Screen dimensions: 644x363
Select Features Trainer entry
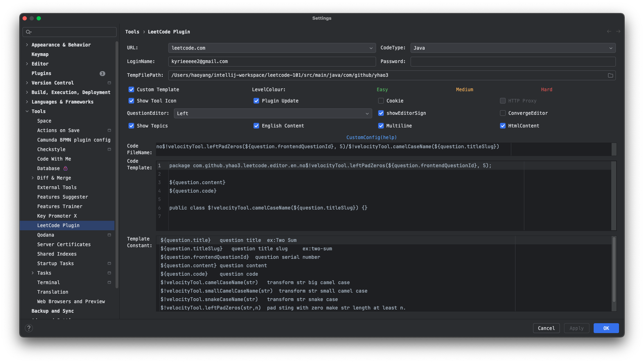coord(60,206)
